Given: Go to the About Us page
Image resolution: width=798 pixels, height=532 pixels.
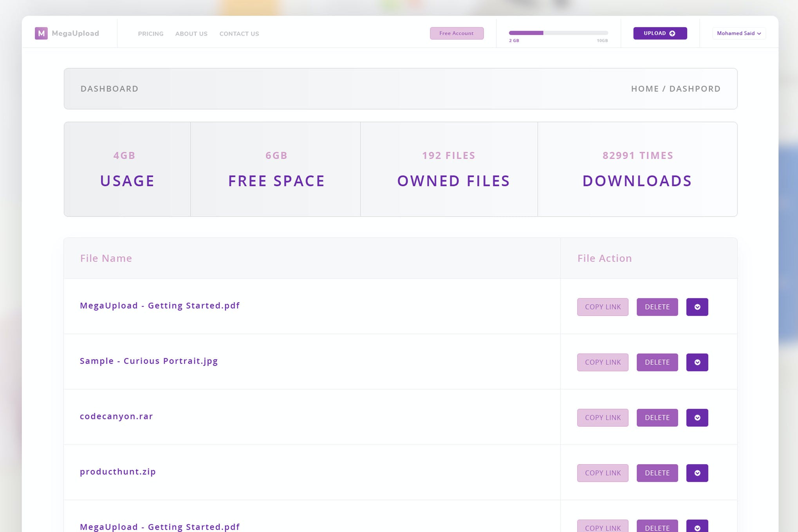Looking at the screenshot, I should tap(191, 34).
